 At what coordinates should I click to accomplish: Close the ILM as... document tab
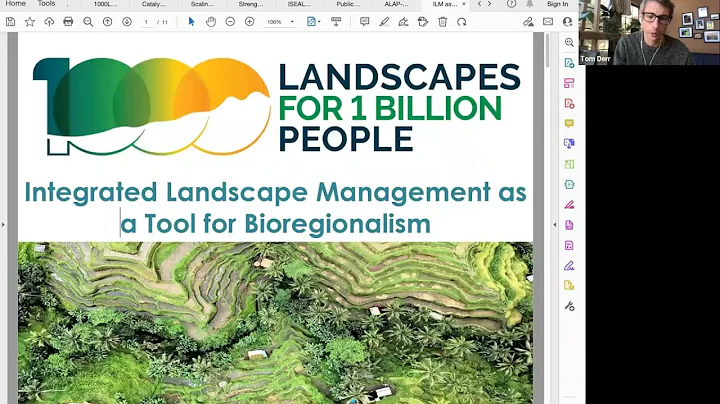(464, 4)
